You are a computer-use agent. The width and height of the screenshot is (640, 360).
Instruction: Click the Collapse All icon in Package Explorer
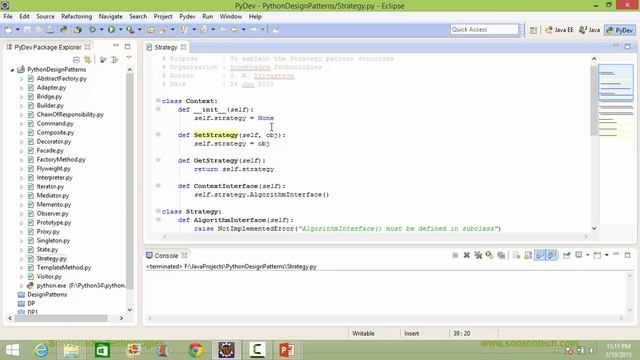[76, 60]
